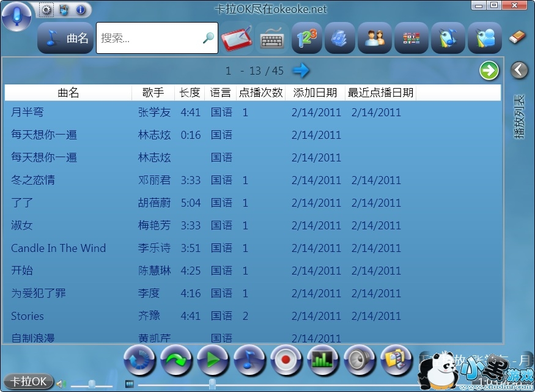
Task: Click singer 张学友
Action: (154, 112)
